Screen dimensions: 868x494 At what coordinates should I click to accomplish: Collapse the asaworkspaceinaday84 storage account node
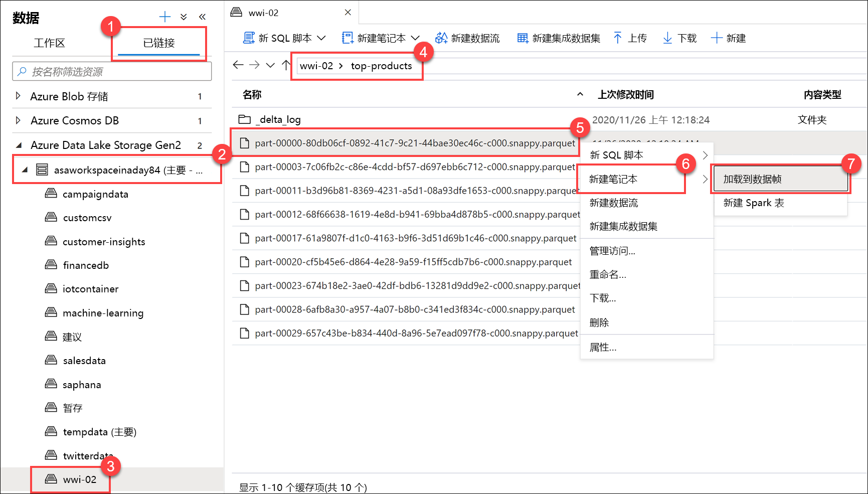point(25,170)
